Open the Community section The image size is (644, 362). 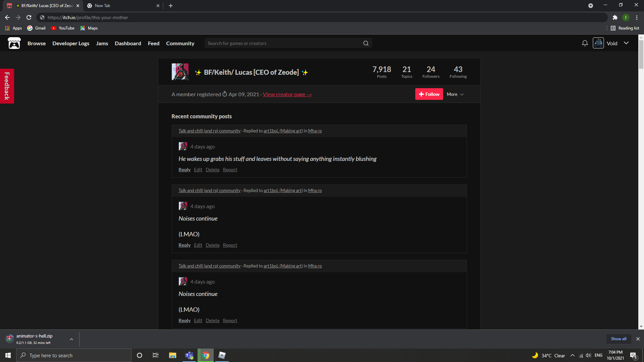click(180, 43)
